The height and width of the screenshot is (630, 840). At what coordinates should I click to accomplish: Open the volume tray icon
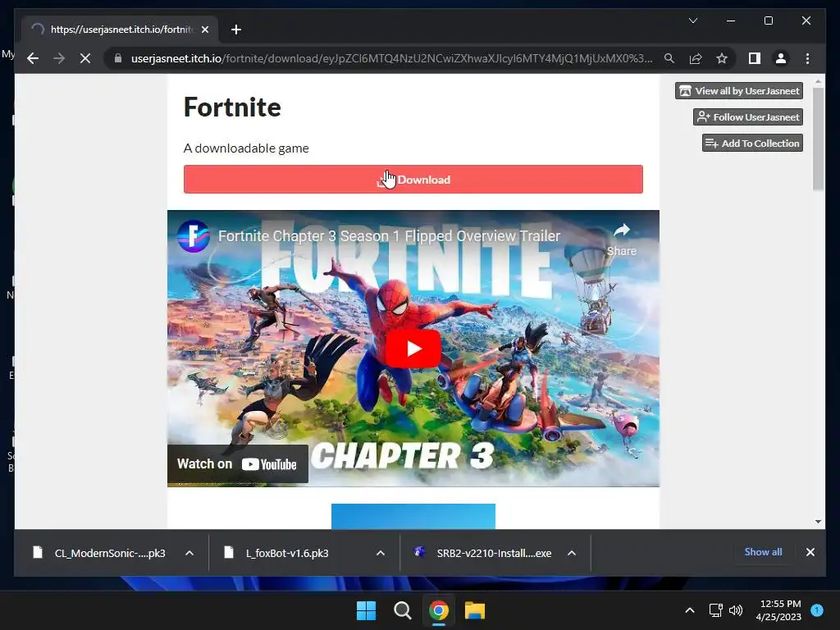(x=736, y=610)
